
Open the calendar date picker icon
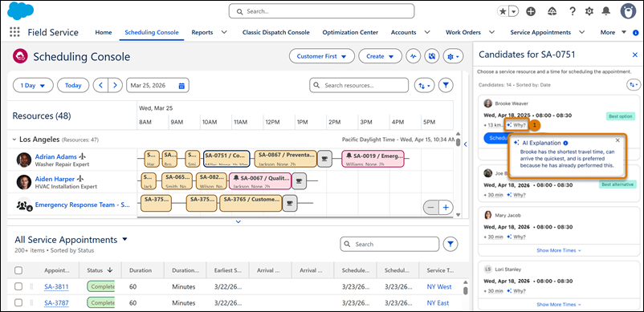[x=181, y=86]
